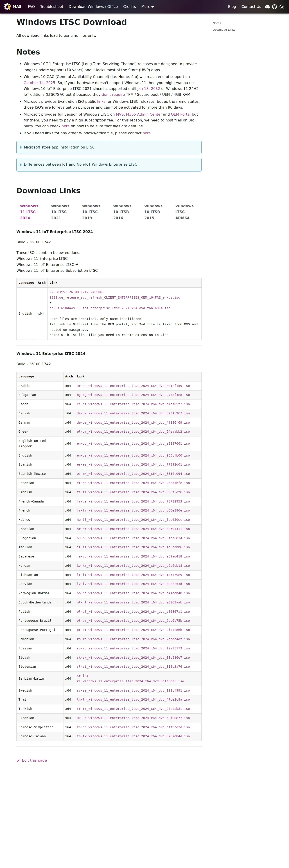
Task: Open the OEM Portal link
Action: (x=181, y=114)
